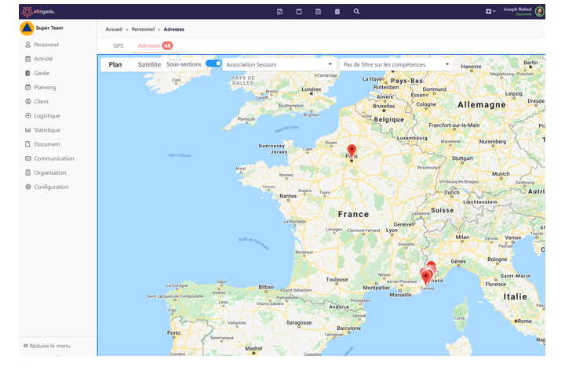Open the Planning menu
The height and width of the screenshot is (392, 565).
(x=45, y=88)
